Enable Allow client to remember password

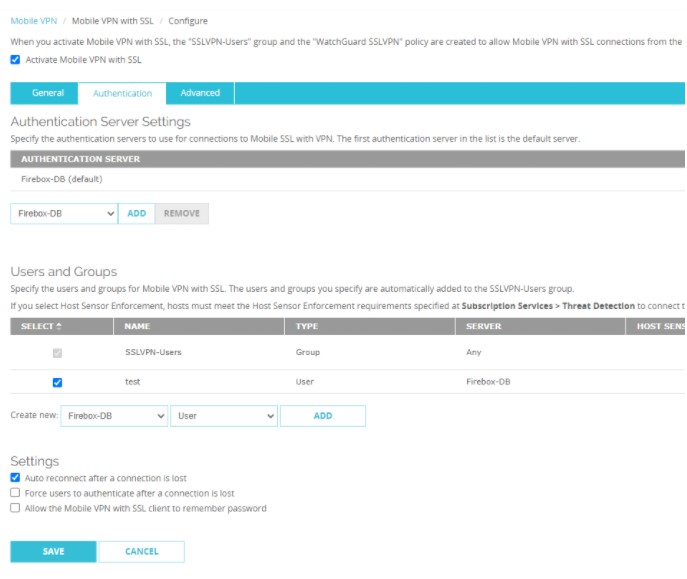(15, 508)
